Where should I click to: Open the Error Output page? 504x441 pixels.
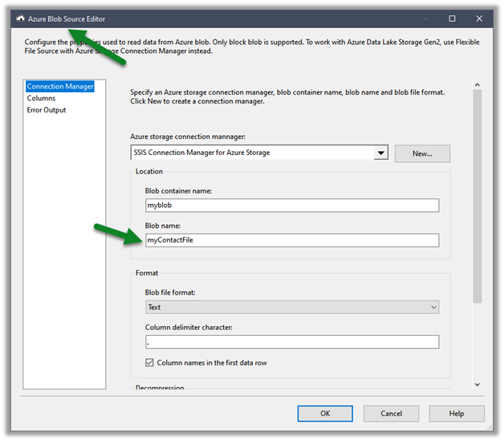tap(47, 110)
